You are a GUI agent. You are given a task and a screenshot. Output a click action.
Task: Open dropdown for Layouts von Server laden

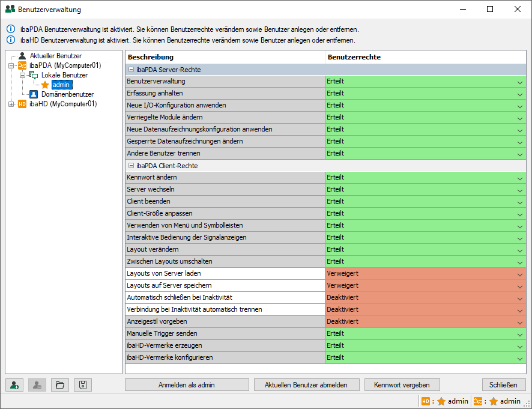(x=519, y=274)
